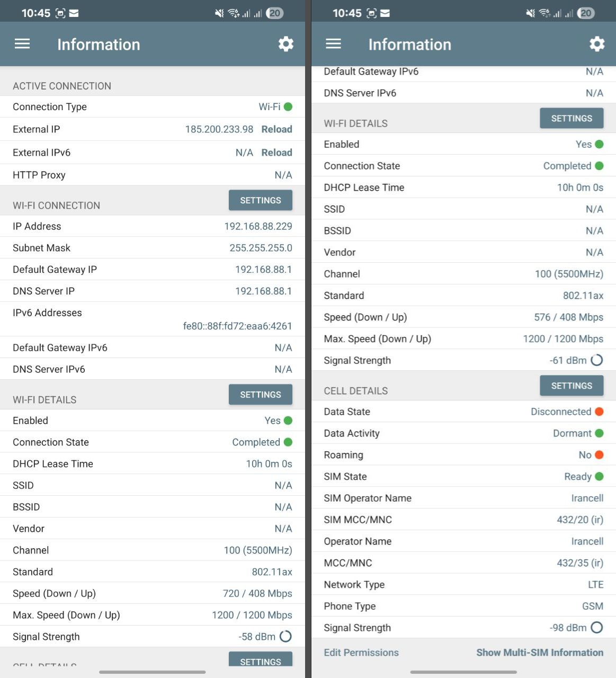Select the IPv6 address starting with fe80

click(237, 326)
